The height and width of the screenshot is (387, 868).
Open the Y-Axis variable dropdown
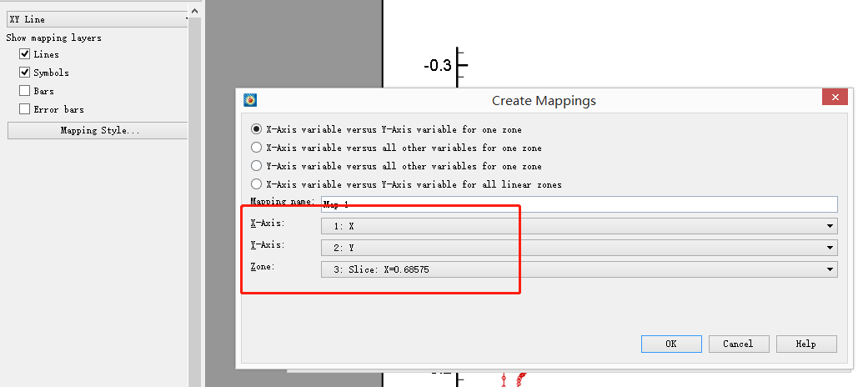coord(579,248)
